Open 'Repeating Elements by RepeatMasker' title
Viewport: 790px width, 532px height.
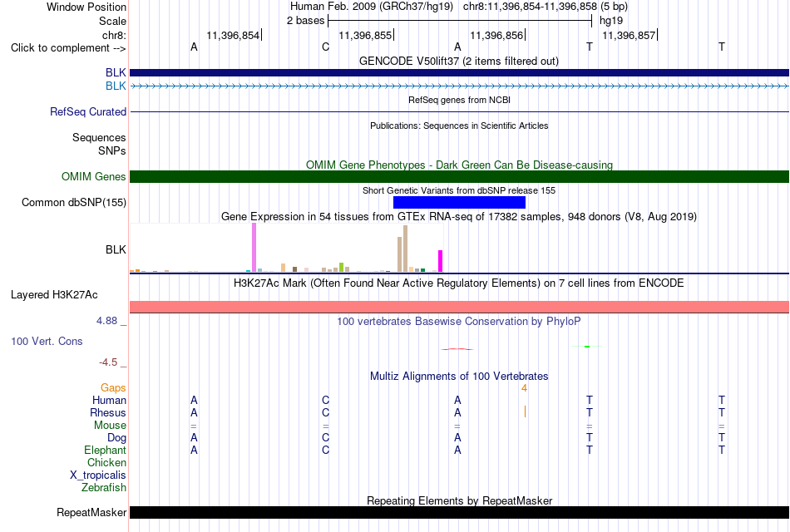[459, 500]
